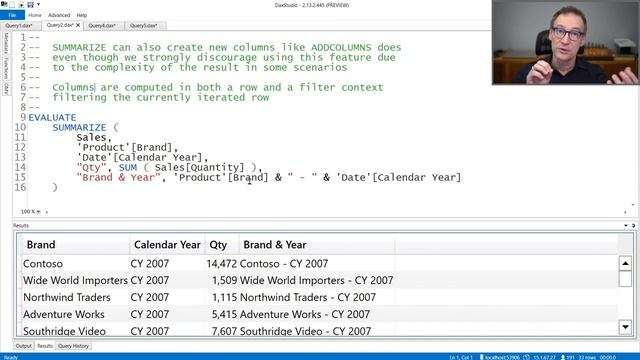Click the 14,472 quantity cell
The width and height of the screenshot is (640, 360).
point(222,264)
